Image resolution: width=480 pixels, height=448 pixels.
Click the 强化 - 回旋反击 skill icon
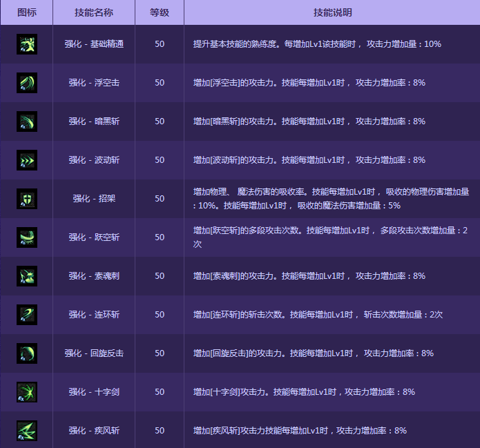[x=27, y=353]
